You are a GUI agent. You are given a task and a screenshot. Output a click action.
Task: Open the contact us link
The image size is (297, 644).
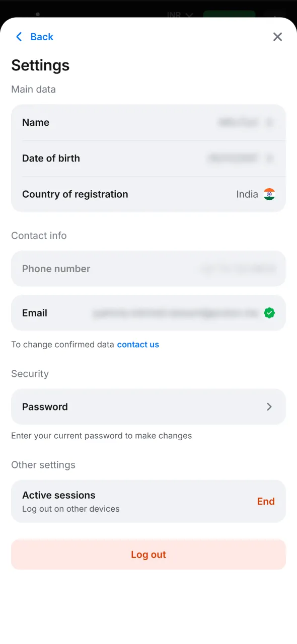[x=138, y=344]
